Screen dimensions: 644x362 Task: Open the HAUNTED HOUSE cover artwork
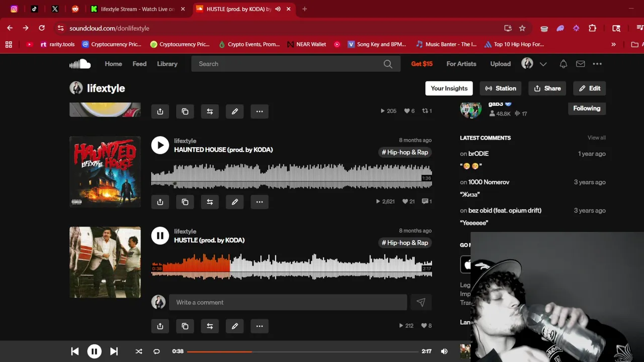pos(105,171)
